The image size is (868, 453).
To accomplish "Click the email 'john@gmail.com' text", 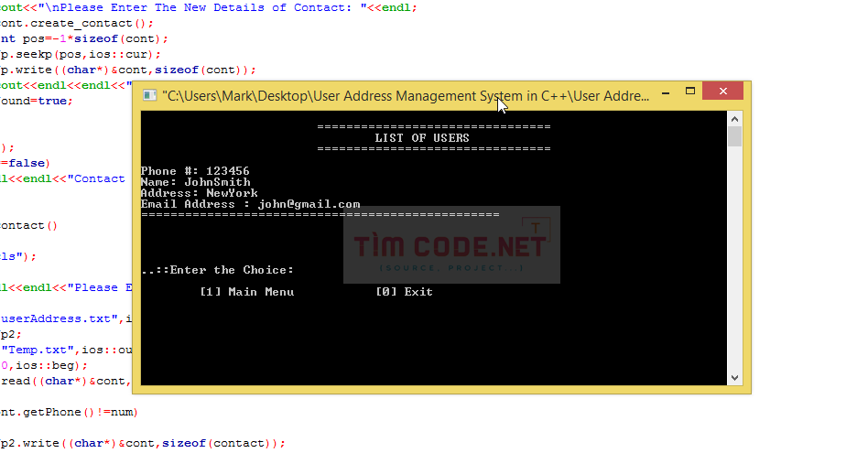I will (309, 204).
